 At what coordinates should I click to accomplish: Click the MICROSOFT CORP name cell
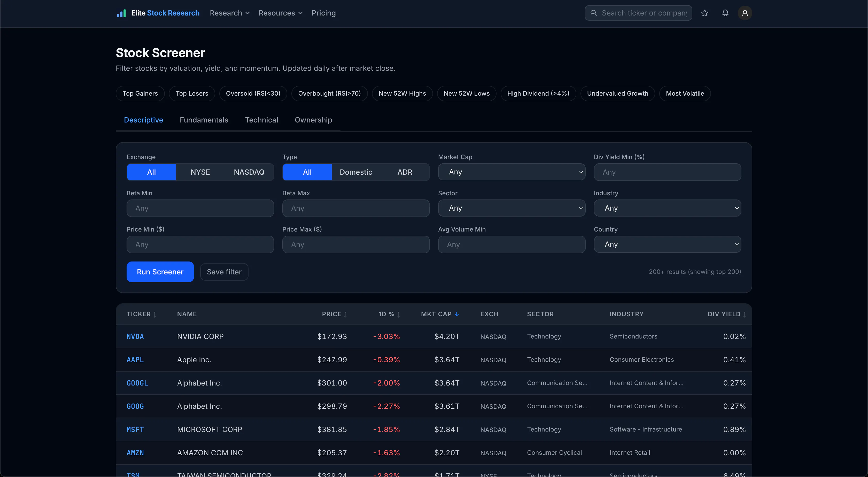210,429
